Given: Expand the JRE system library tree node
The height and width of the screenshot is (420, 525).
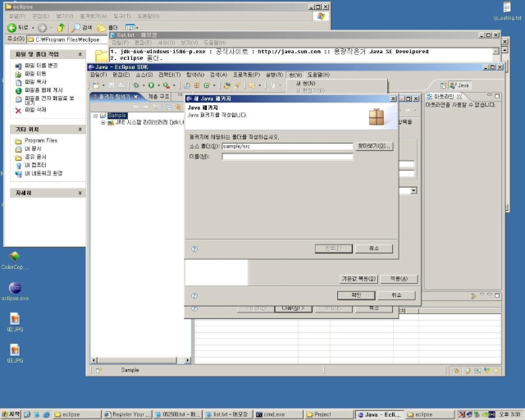Looking at the screenshot, I should click(x=103, y=122).
